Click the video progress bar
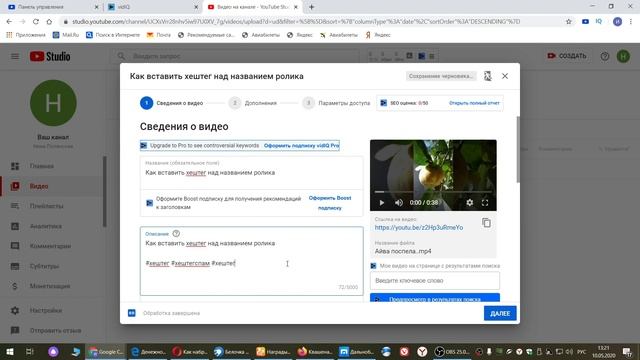This screenshot has width=640, height=360. coord(433,191)
